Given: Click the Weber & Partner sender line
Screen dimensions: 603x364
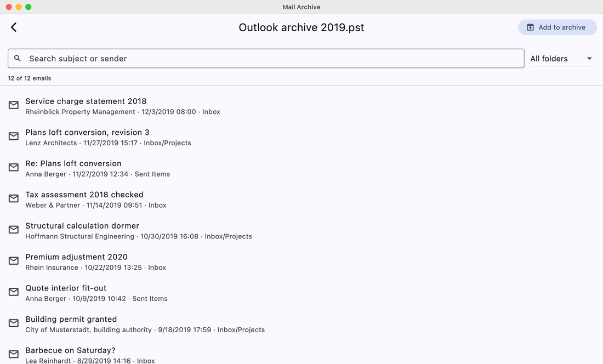Looking at the screenshot, I should (96, 205).
